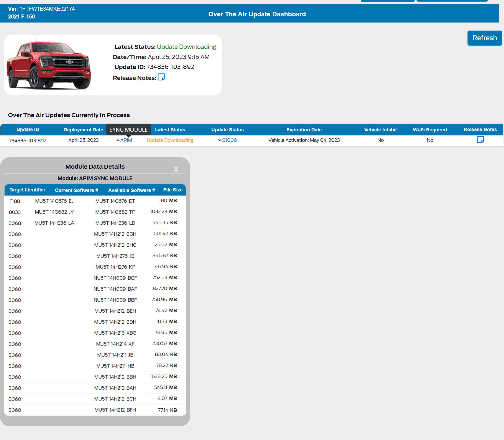Click available software MU5T-14H212-BBH

[115, 377]
